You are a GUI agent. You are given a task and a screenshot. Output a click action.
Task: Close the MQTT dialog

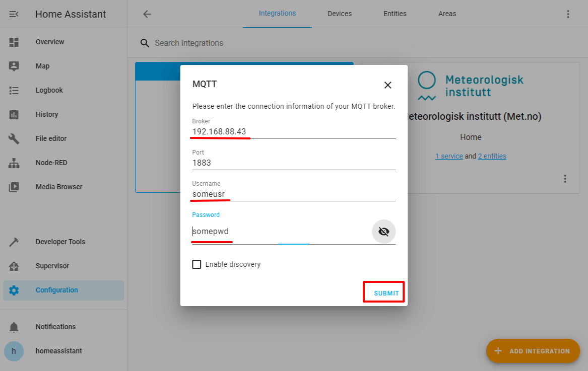pyautogui.click(x=387, y=85)
